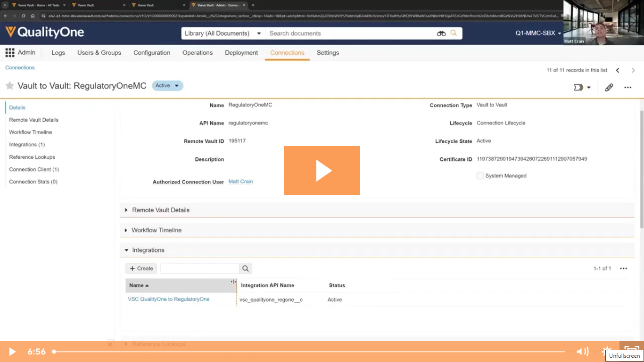
Task: Toggle the System Managed checkbox
Action: [x=480, y=175]
